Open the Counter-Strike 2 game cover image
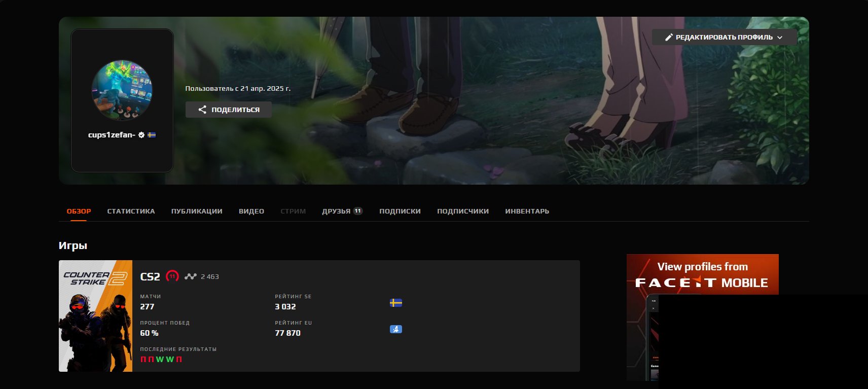868x389 pixels. (x=95, y=316)
